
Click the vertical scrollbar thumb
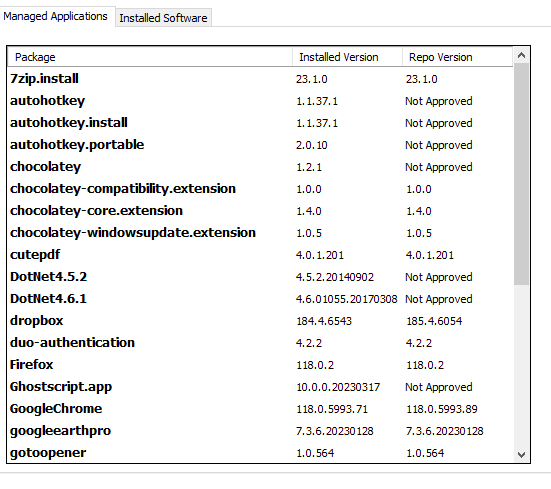(x=521, y=174)
